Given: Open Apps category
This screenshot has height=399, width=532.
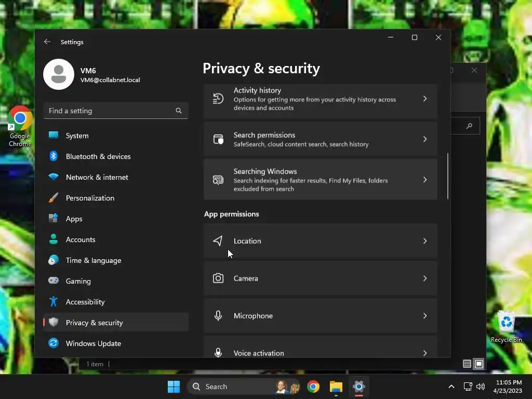Looking at the screenshot, I should click(x=116, y=219).
